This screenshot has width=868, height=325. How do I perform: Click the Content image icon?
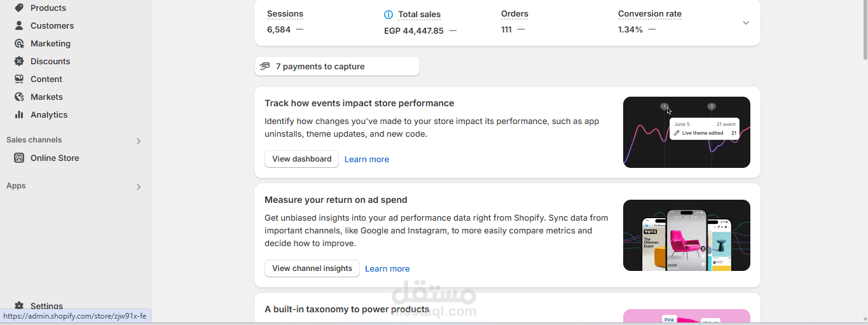tap(19, 79)
